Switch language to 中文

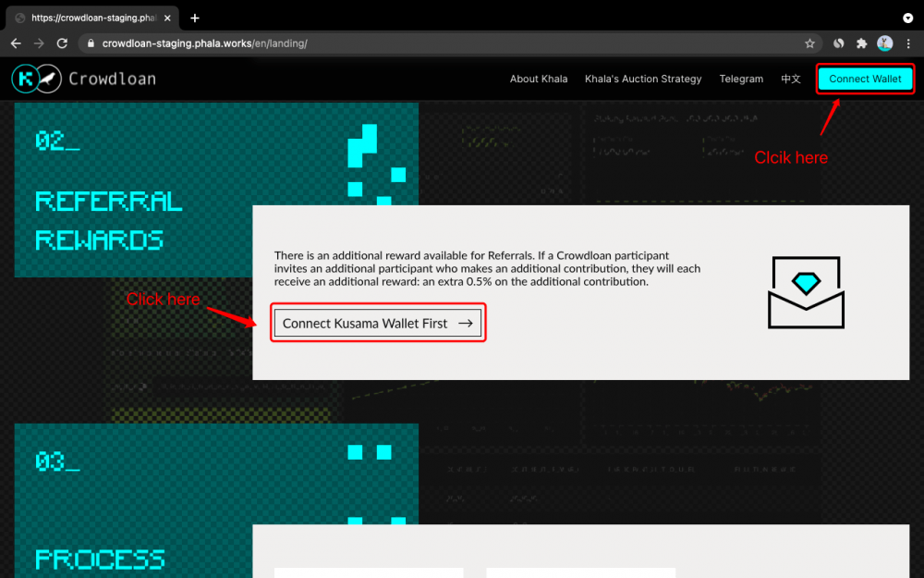(791, 79)
